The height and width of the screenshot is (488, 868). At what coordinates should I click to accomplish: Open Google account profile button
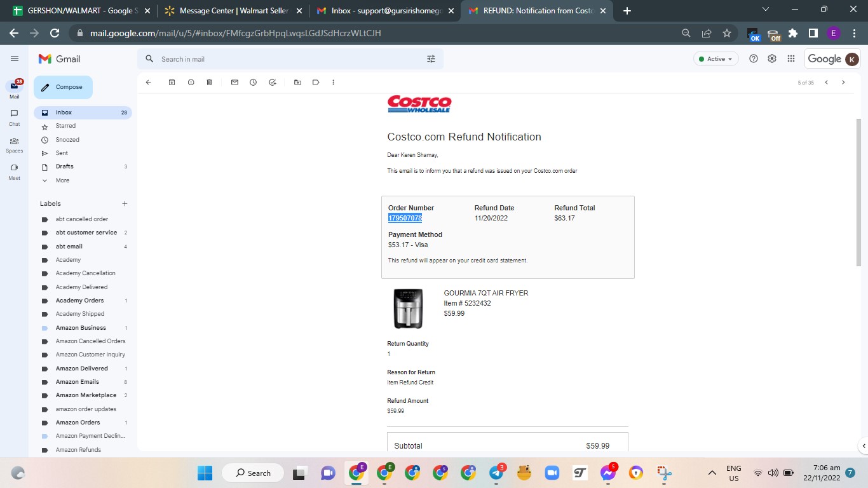click(851, 59)
